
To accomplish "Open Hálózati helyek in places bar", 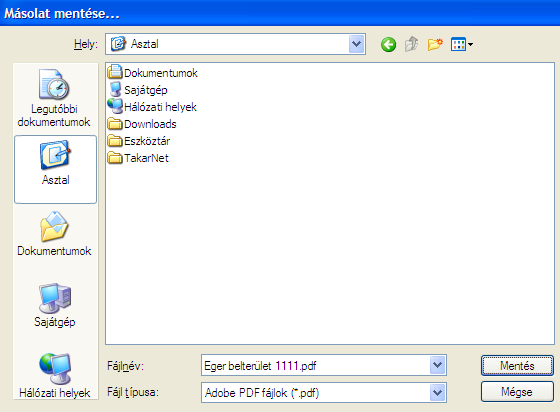I will click(55, 376).
